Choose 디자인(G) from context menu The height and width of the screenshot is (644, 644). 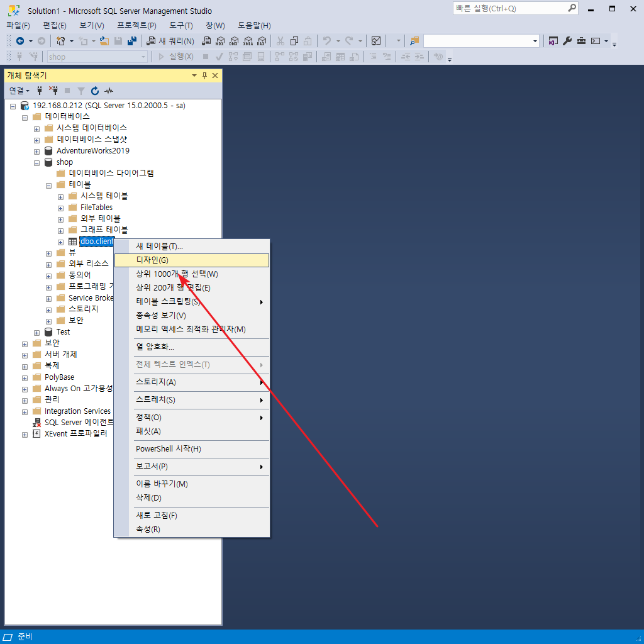pyautogui.click(x=192, y=260)
